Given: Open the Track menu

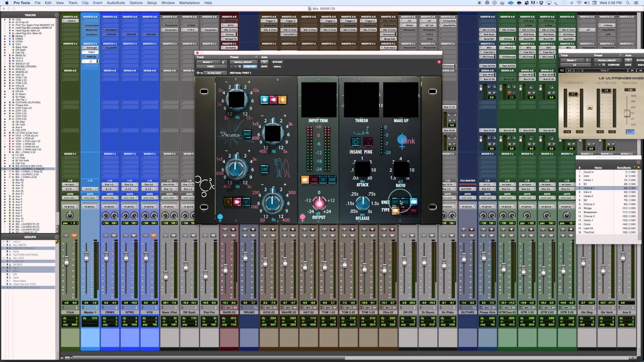Looking at the screenshot, I should [x=73, y=3].
